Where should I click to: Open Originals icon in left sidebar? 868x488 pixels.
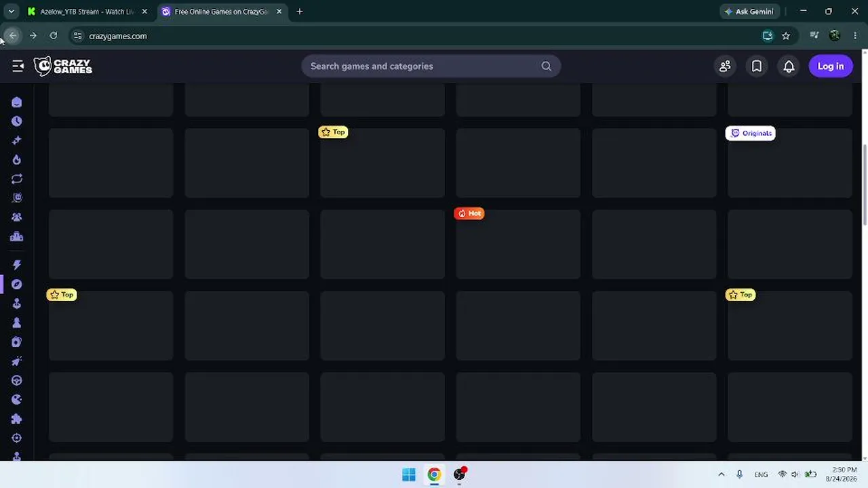point(17,198)
